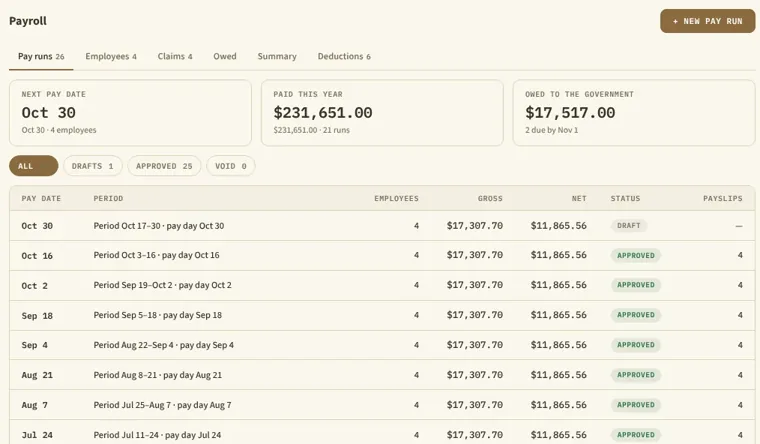
Task: Open the Sep 4 pay run row
Action: pos(382,345)
